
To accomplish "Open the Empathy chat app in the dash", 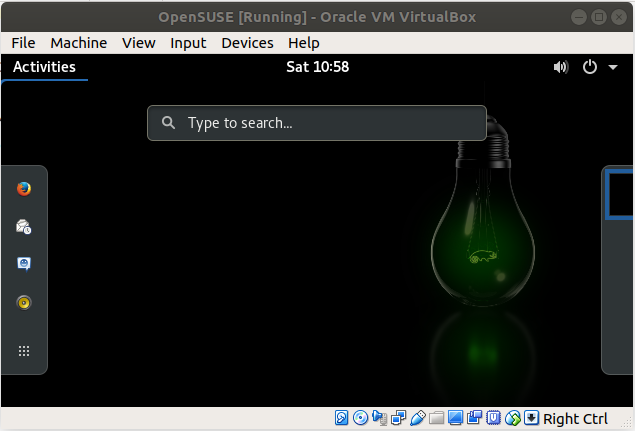I will click(24, 264).
